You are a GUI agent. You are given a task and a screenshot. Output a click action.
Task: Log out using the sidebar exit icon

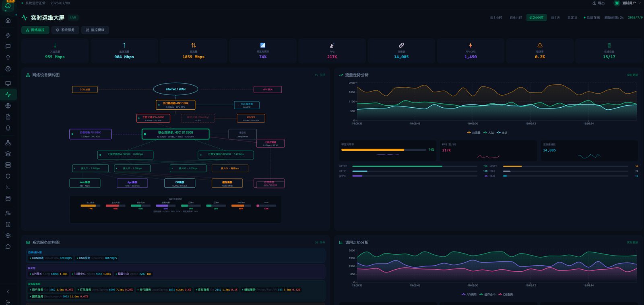coord(8,303)
